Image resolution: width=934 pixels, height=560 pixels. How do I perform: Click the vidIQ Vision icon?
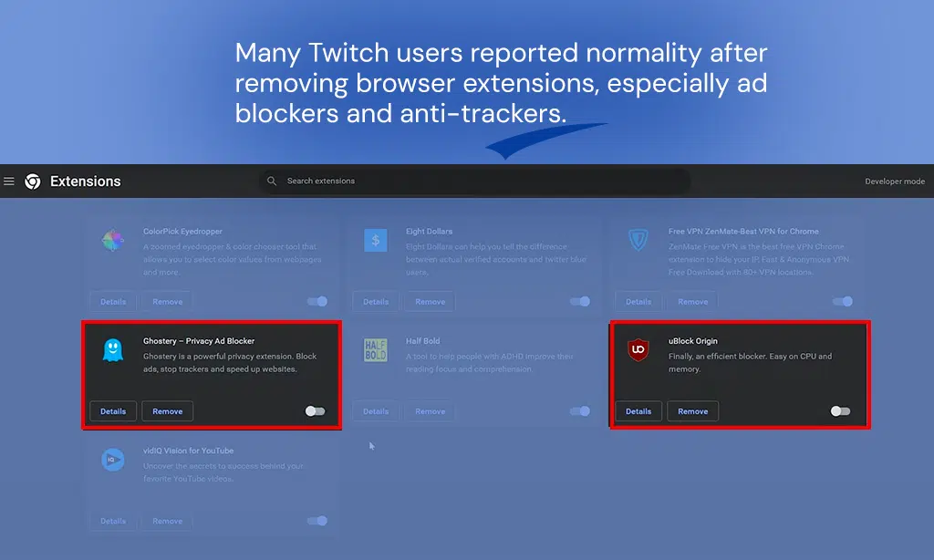112,460
